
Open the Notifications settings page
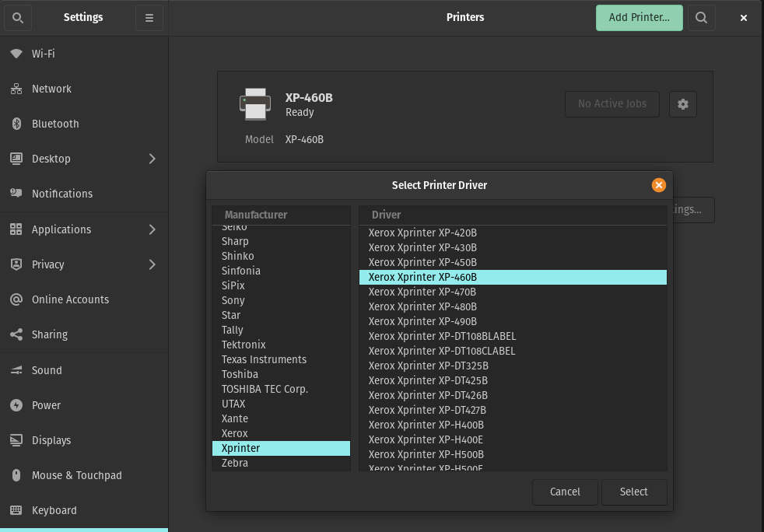pyautogui.click(x=84, y=194)
